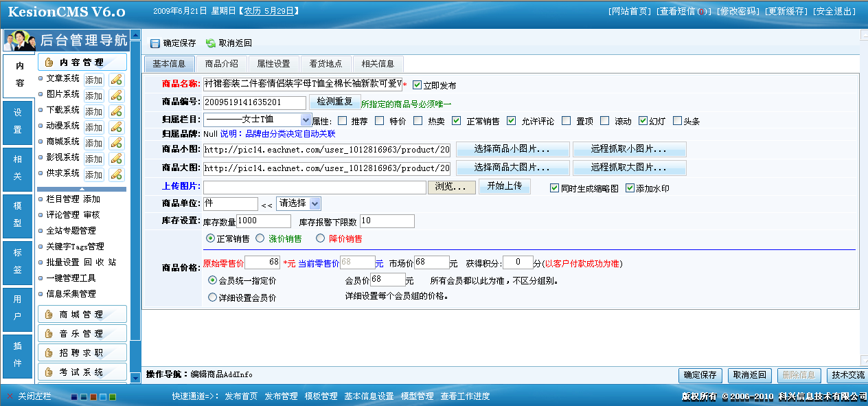Click the edit pencil icon next to 商城系统
The height and width of the screenshot is (406, 868).
[117, 142]
